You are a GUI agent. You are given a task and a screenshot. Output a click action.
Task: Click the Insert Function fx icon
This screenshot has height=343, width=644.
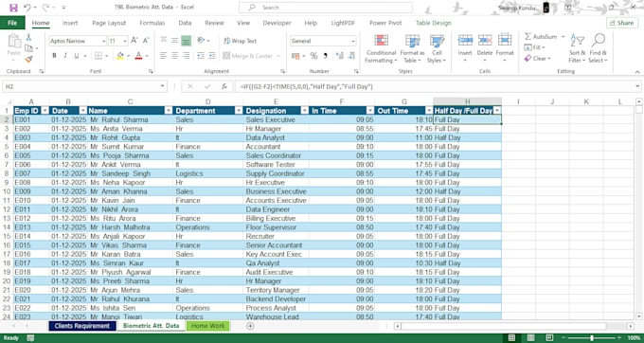[x=224, y=86]
